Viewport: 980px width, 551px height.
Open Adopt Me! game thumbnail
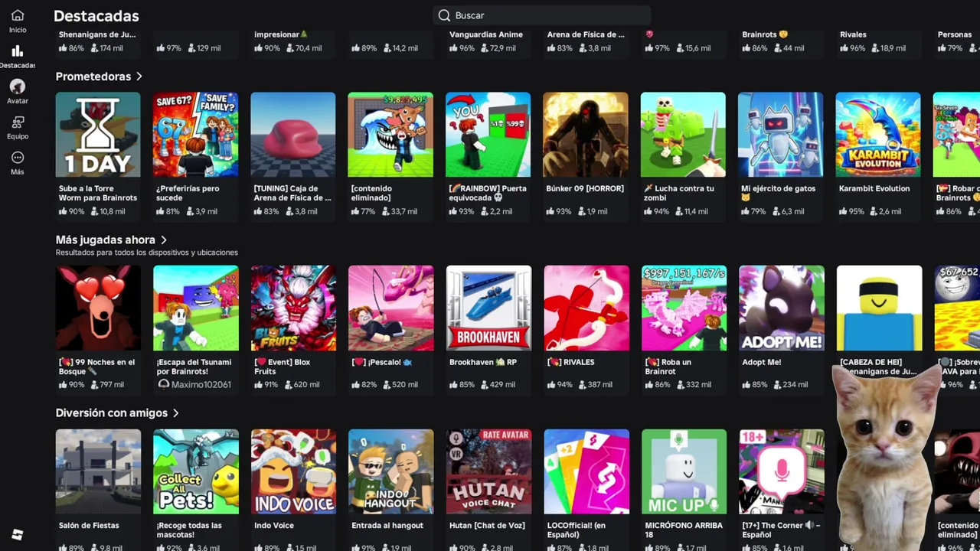pyautogui.click(x=782, y=308)
